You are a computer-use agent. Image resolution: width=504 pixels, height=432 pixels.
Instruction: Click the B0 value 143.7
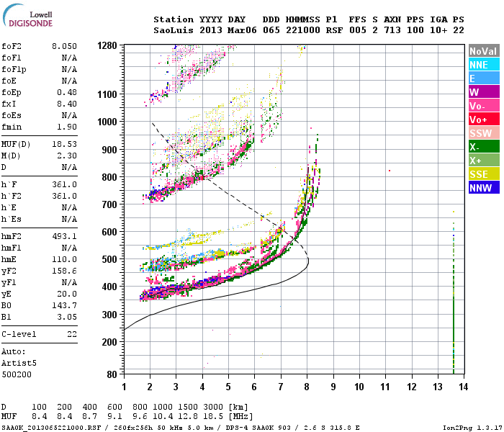point(64,306)
